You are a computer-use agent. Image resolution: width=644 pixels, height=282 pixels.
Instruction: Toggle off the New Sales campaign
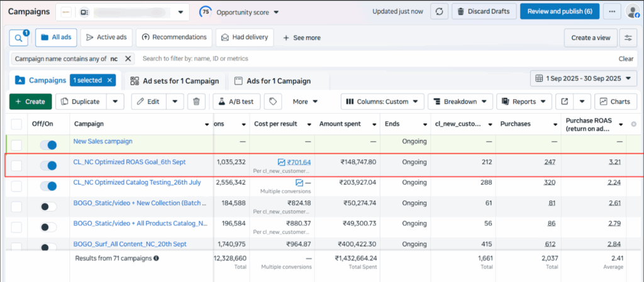(x=48, y=145)
